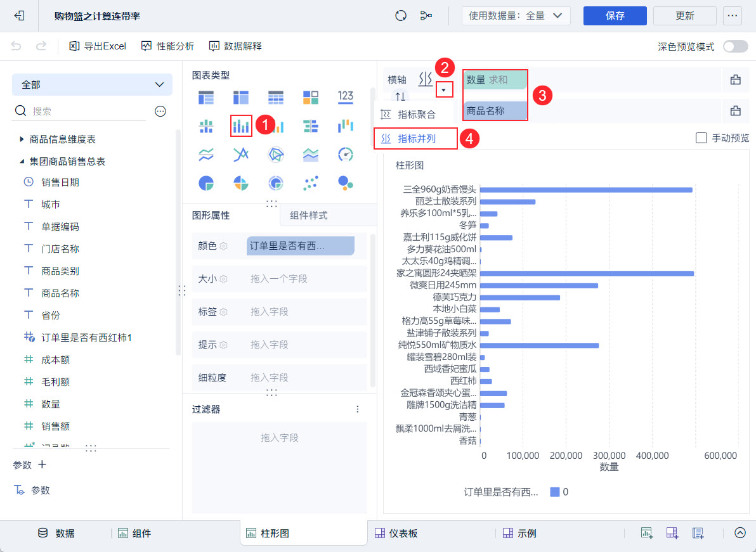Select the bubble chart icon

(x=345, y=183)
